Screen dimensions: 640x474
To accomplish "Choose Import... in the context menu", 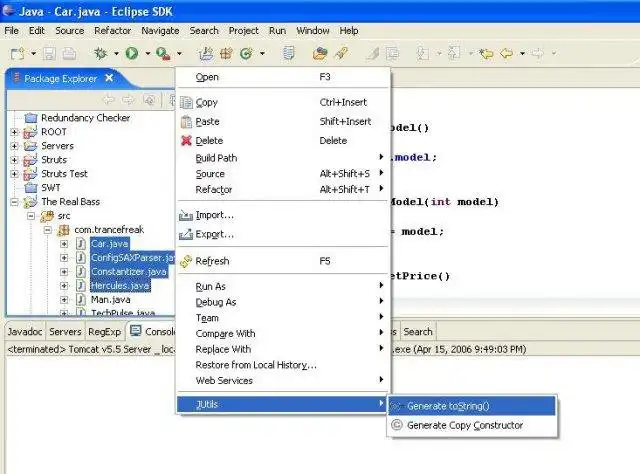I will [x=283, y=215].
